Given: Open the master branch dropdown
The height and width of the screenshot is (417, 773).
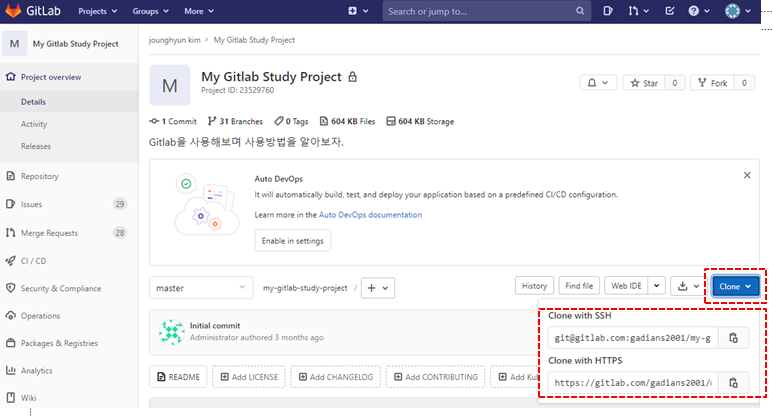Looking at the screenshot, I should point(201,288).
